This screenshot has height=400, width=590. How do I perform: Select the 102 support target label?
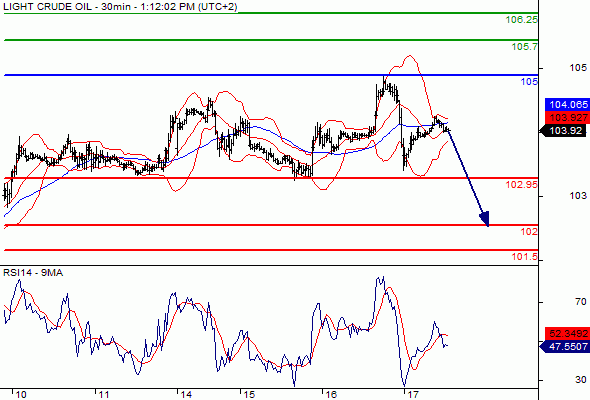529,231
